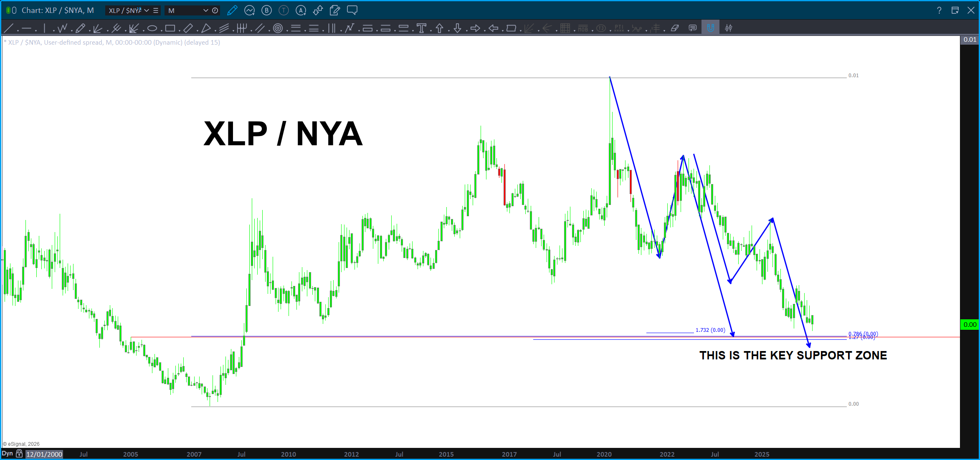Toggle the time axis lock icon
Screen dimensions: 980x460
click(19, 454)
